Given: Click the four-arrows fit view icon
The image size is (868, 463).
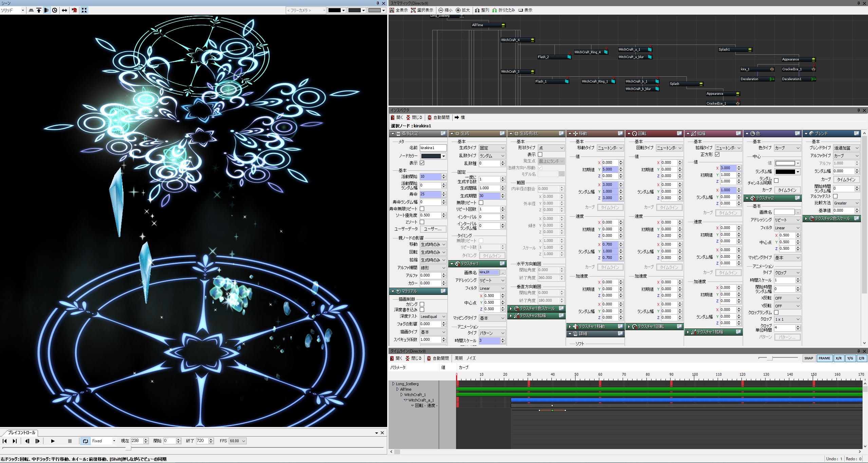Looking at the screenshot, I should pyautogui.click(x=84, y=10).
